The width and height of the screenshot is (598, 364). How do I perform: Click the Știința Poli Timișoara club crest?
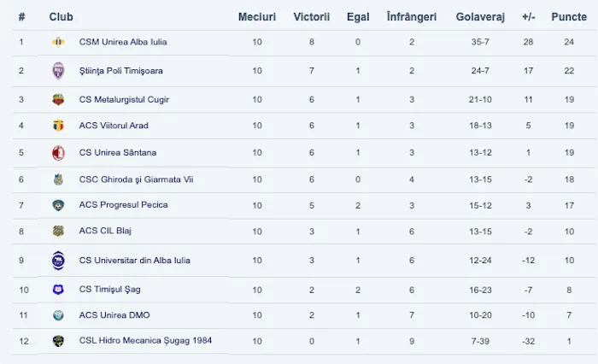[x=58, y=71]
